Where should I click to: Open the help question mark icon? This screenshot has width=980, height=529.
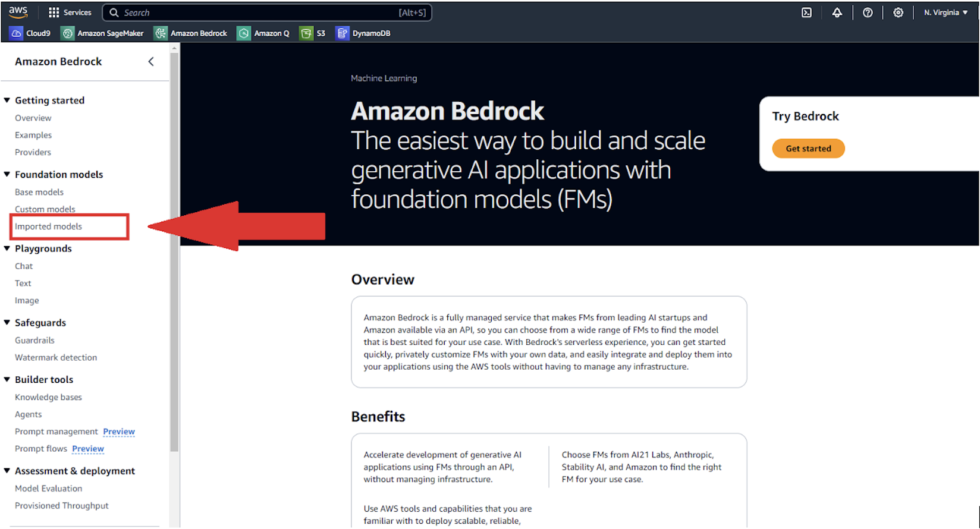[x=868, y=12]
